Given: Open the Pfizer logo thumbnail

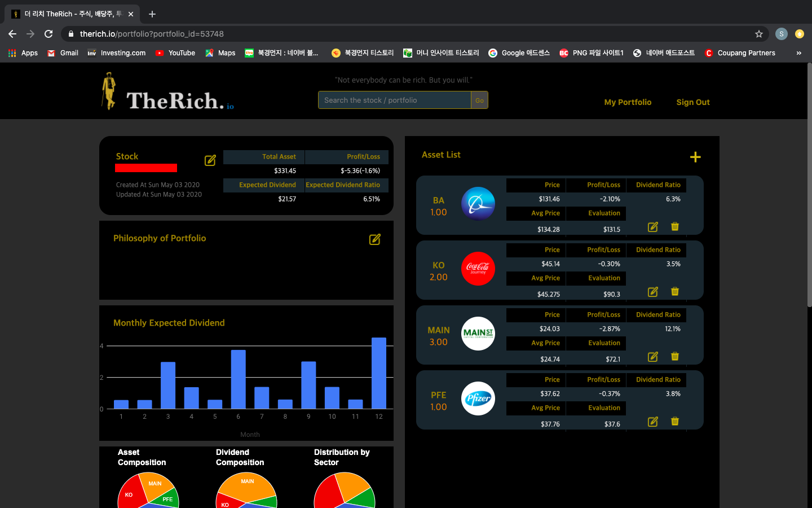Looking at the screenshot, I should click(x=478, y=398).
